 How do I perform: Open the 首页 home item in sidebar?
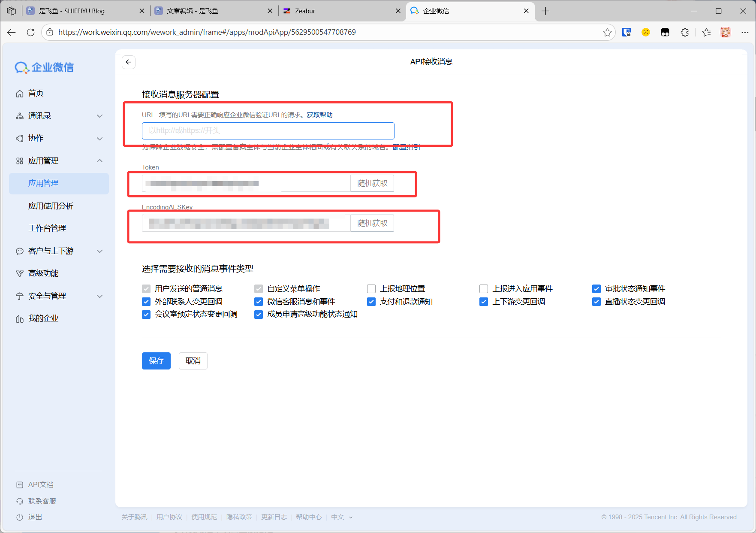tap(36, 94)
